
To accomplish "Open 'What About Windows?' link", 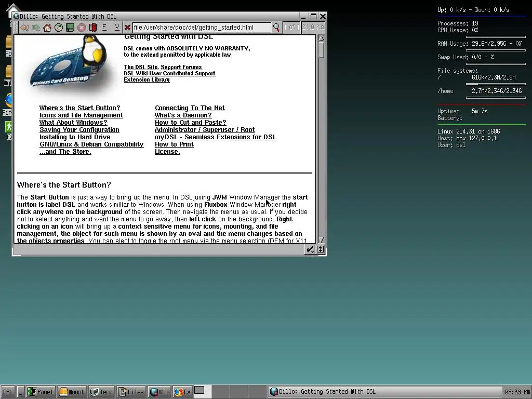I will [x=73, y=123].
